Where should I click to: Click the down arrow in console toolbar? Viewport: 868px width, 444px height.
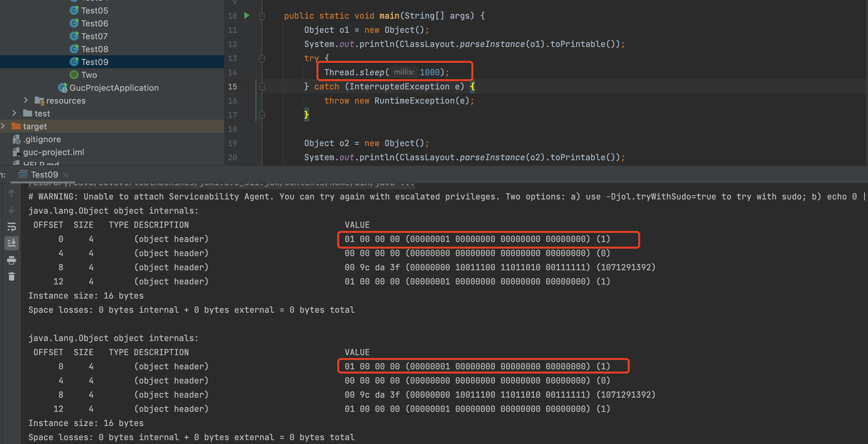12,210
